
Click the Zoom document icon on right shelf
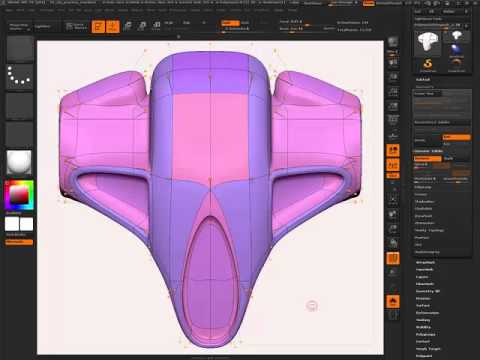(x=393, y=77)
